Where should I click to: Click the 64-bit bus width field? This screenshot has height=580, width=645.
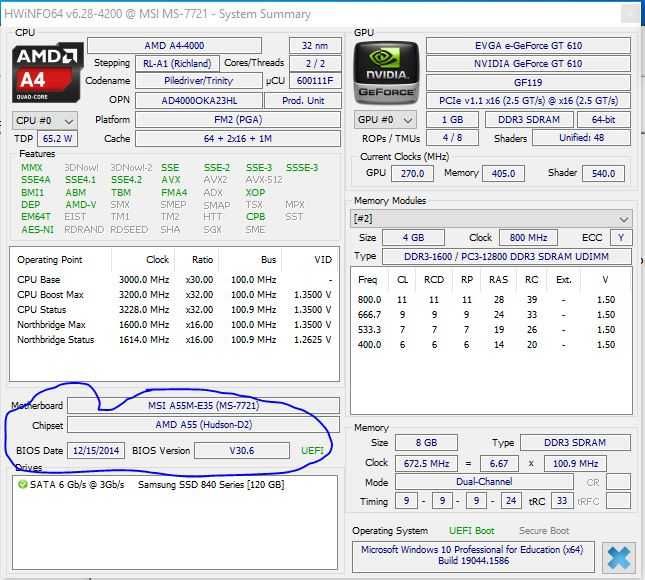[603, 120]
